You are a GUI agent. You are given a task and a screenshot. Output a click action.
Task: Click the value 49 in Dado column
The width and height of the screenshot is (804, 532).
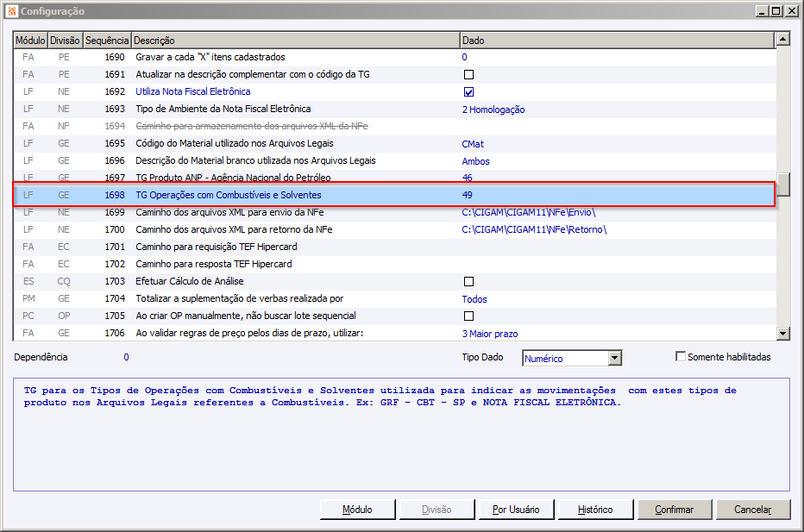click(467, 195)
